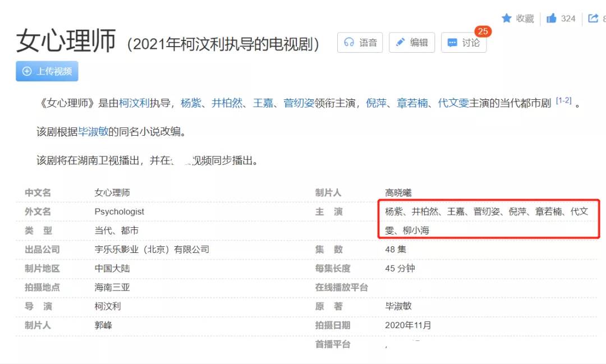Click the 上传视频 upload video button
The height and width of the screenshot is (364, 606).
pos(47,71)
